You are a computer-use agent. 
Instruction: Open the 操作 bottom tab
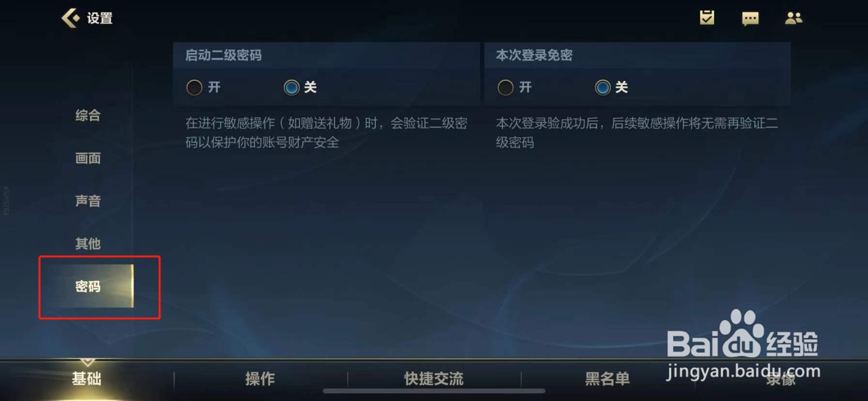pos(260,379)
